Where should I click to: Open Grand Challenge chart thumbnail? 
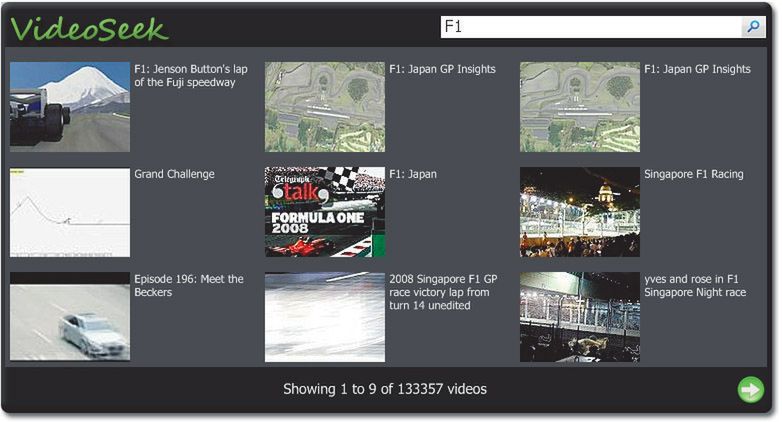tap(70, 212)
